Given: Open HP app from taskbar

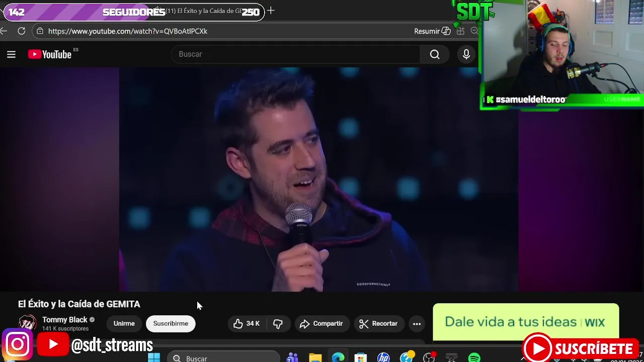Looking at the screenshot, I should coord(383,358).
